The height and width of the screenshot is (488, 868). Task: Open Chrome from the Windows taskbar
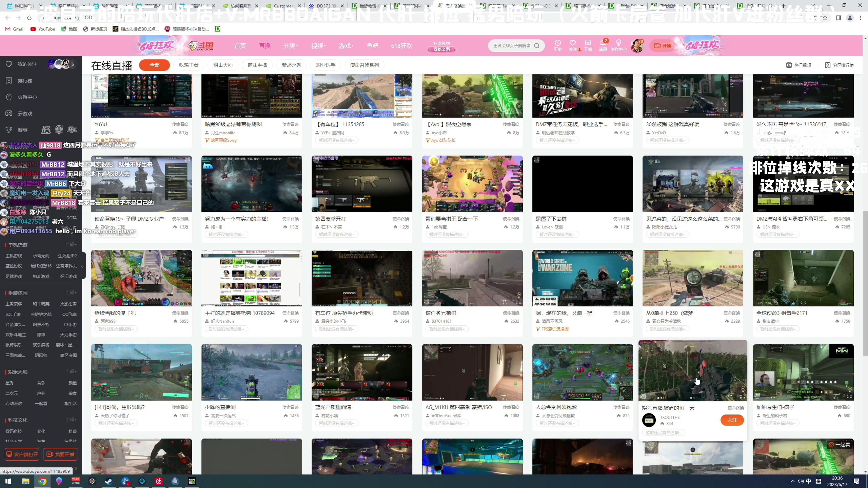(x=42, y=481)
